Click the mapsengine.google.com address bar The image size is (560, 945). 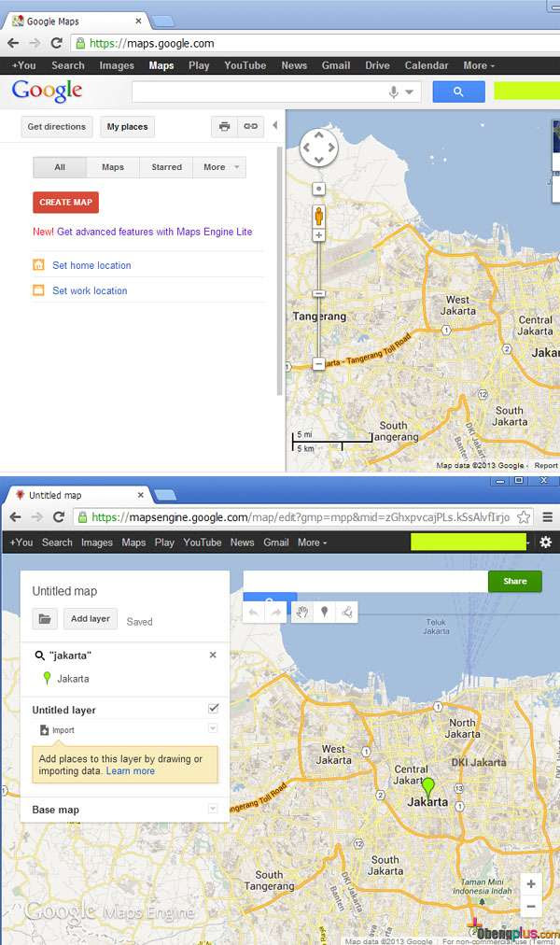301,517
